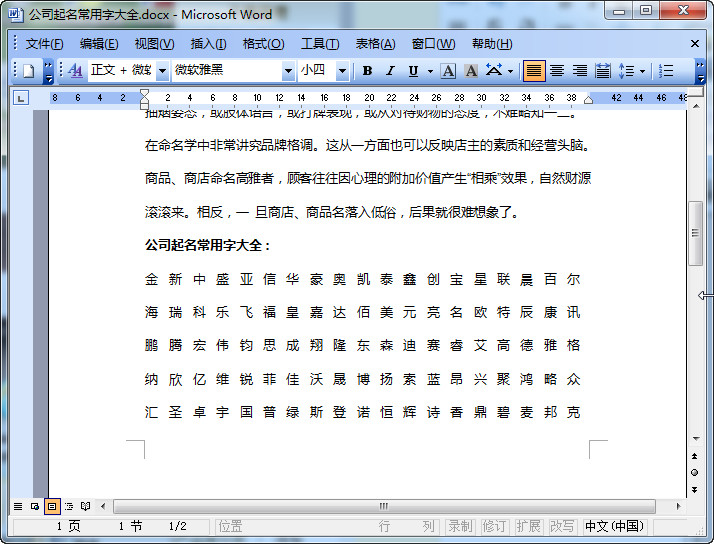Click the scroll up arrow

pyautogui.click(x=696, y=106)
